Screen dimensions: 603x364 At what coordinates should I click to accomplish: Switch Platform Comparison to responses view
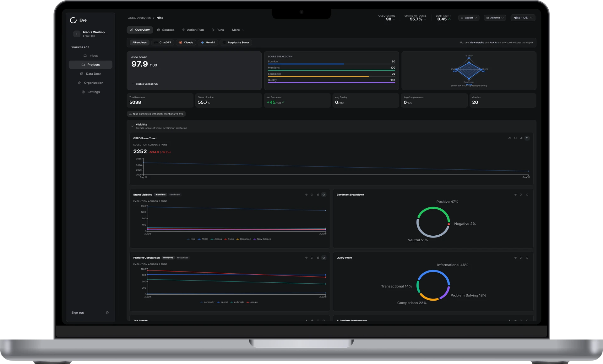[x=183, y=258]
